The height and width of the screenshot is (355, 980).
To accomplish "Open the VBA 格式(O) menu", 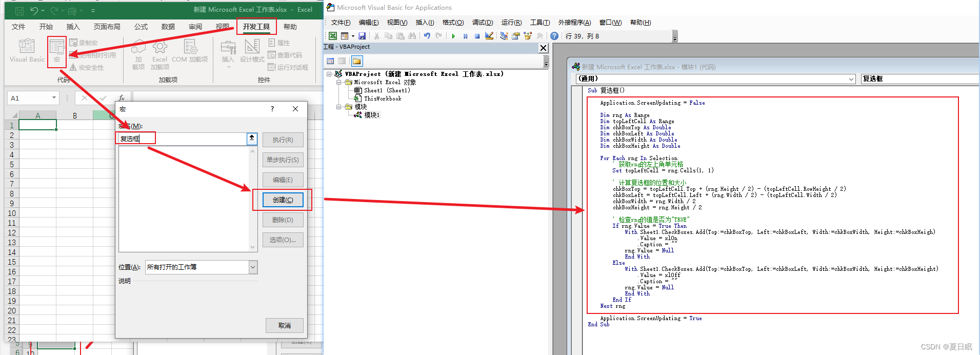I will click(453, 23).
